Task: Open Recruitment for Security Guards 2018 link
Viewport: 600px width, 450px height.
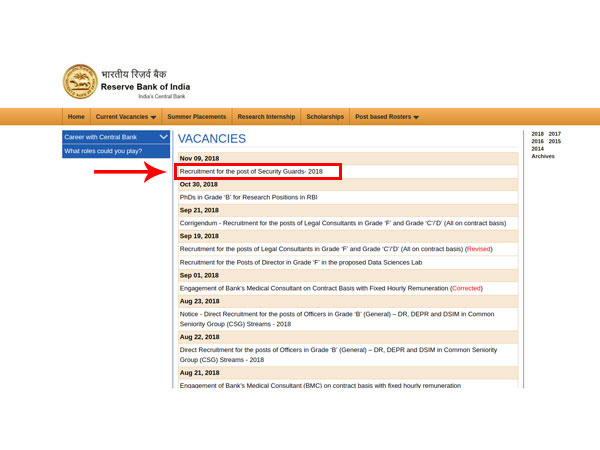Action: click(x=251, y=171)
